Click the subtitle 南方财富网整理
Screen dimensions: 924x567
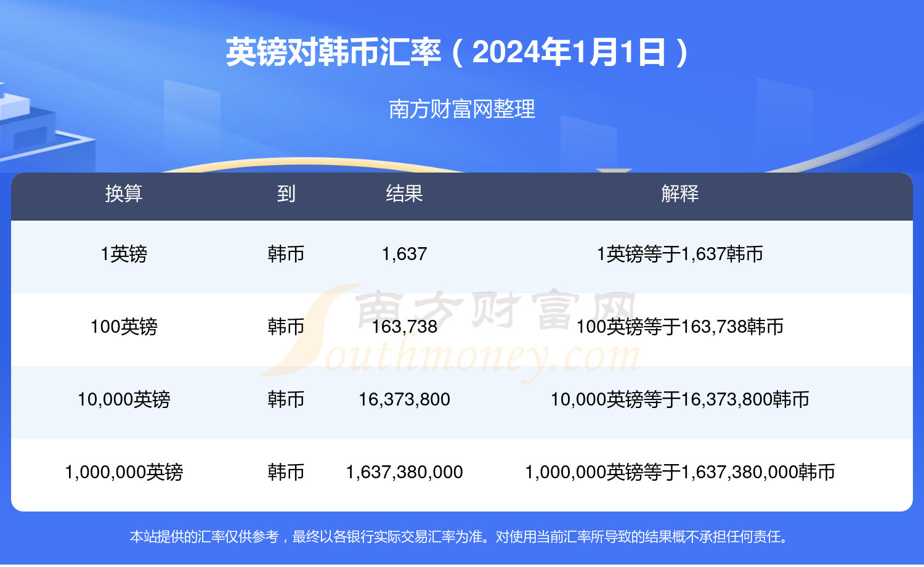(462, 110)
